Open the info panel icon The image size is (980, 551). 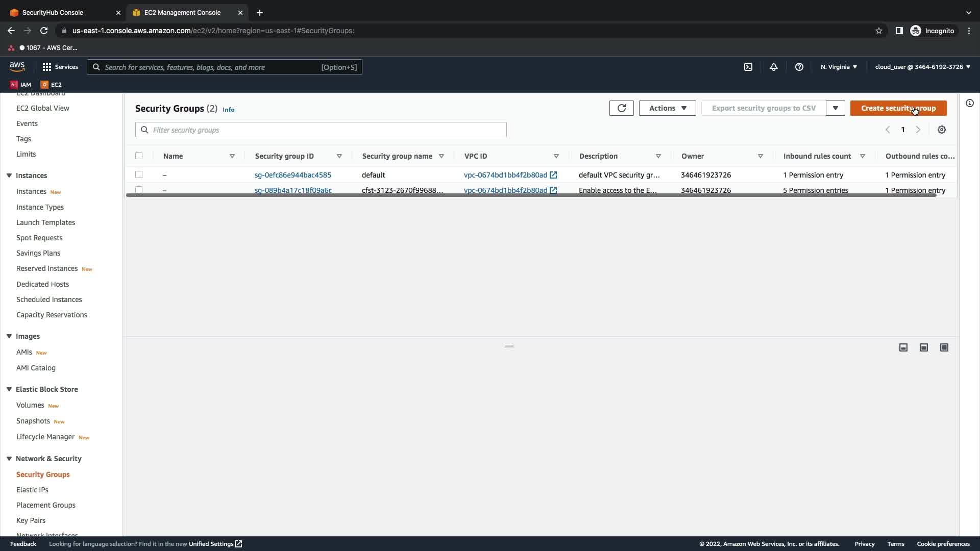[969, 103]
